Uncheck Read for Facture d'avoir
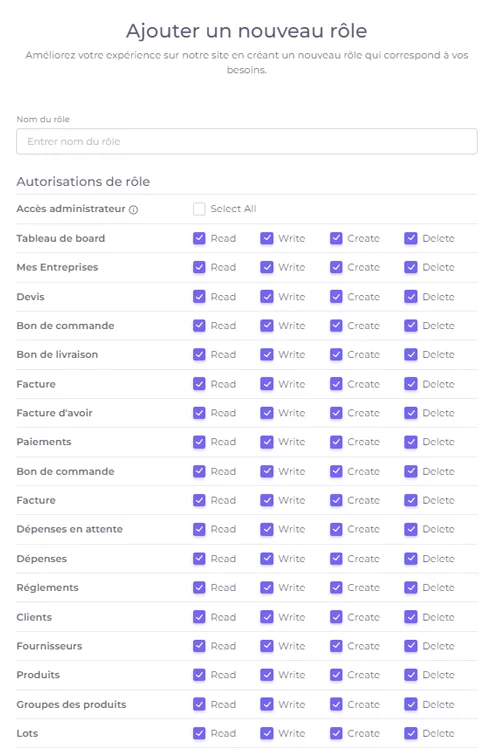The width and height of the screenshot is (489, 750). tap(199, 413)
